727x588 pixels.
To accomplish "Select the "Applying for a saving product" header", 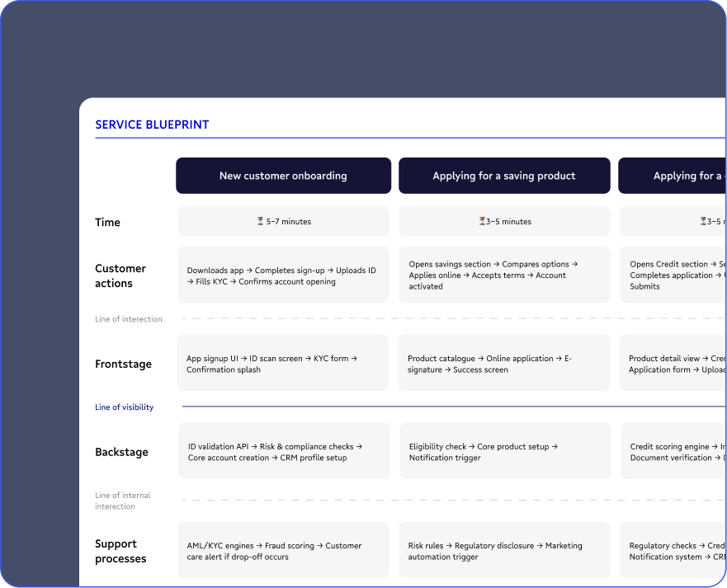I will (504, 175).
